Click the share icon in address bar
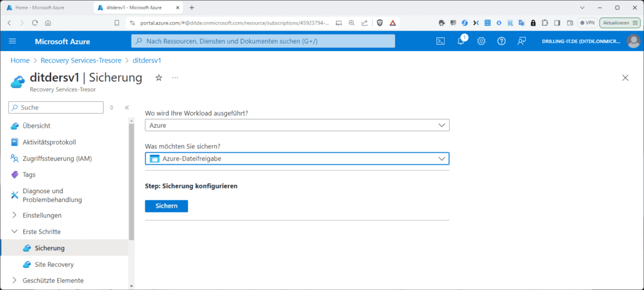644x290 pixels. [x=364, y=23]
